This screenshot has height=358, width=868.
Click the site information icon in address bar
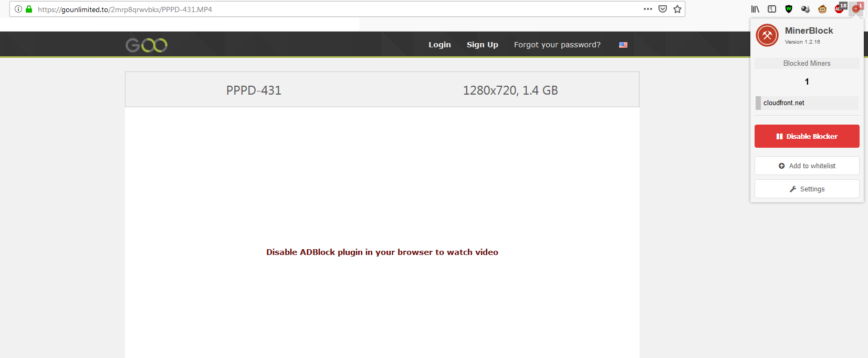[x=18, y=9]
